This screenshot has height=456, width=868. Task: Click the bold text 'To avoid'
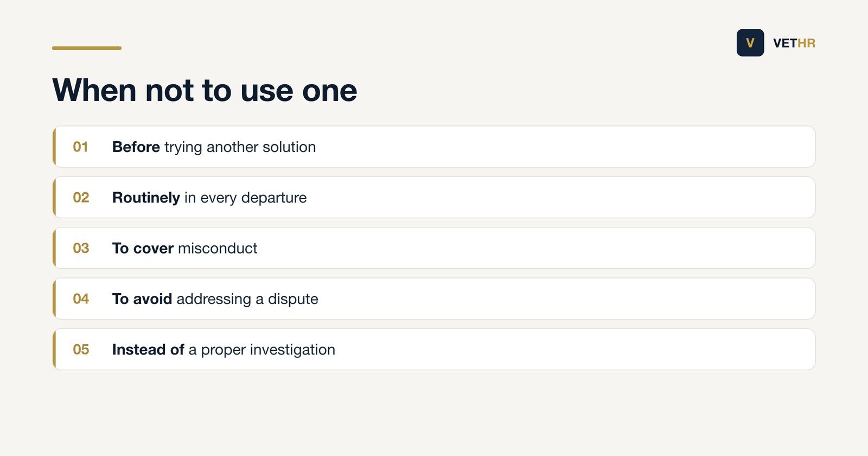pyautogui.click(x=142, y=299)
